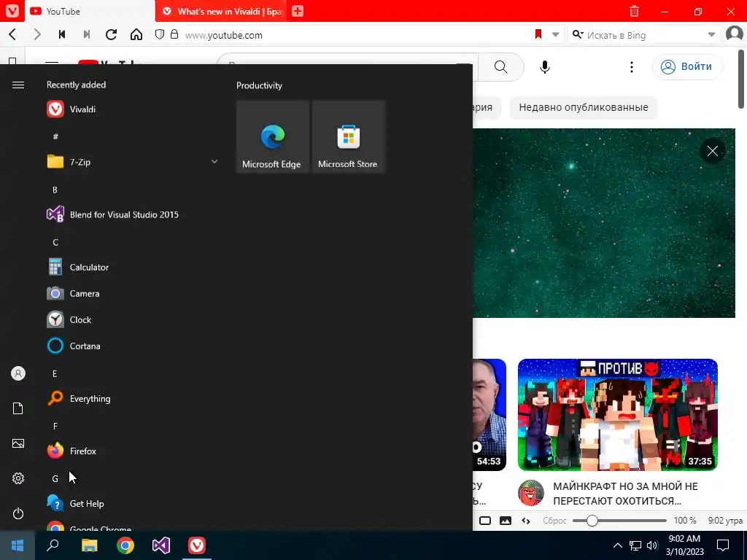
Task: Select Недавно опубликованные filter chip
Action: pyautogui.click(x=583, y=107)
